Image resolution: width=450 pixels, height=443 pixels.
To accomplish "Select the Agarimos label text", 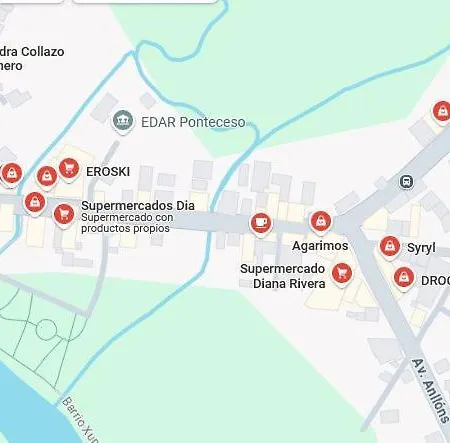I will (320, 246).
